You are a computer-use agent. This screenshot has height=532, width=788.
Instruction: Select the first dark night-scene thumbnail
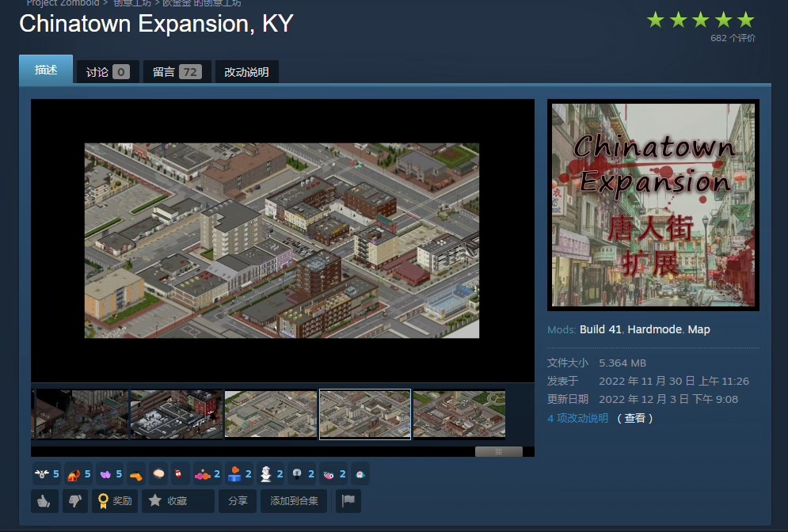(x=82, y=415)
